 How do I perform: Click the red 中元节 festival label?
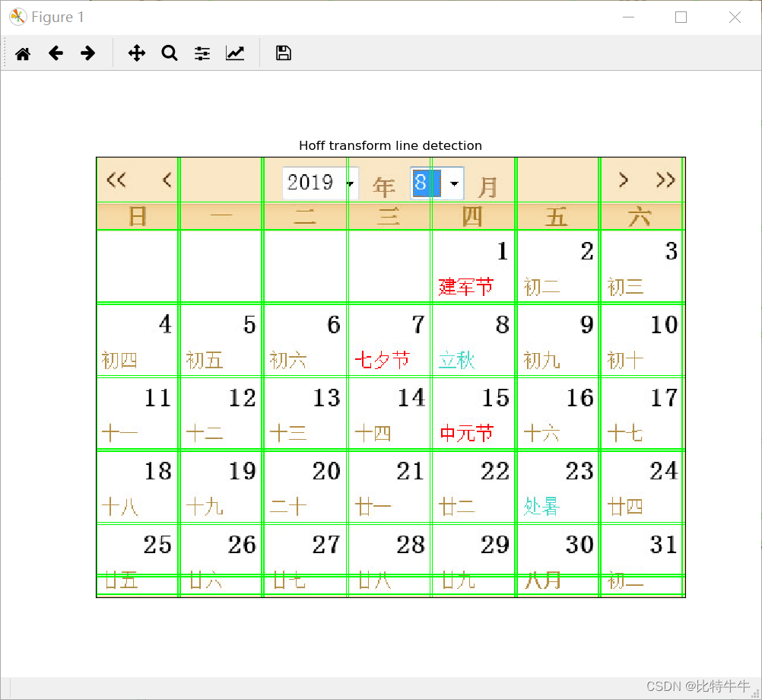(x=466, y=433)
